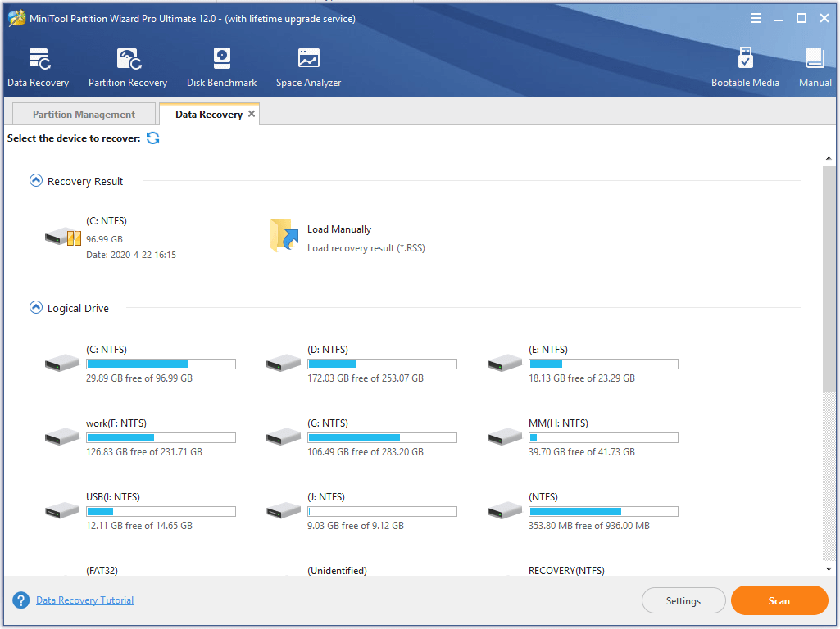Click the Load Manually folder icon
The height and width of the screenshot is (629, 840).
click(284, 236)
